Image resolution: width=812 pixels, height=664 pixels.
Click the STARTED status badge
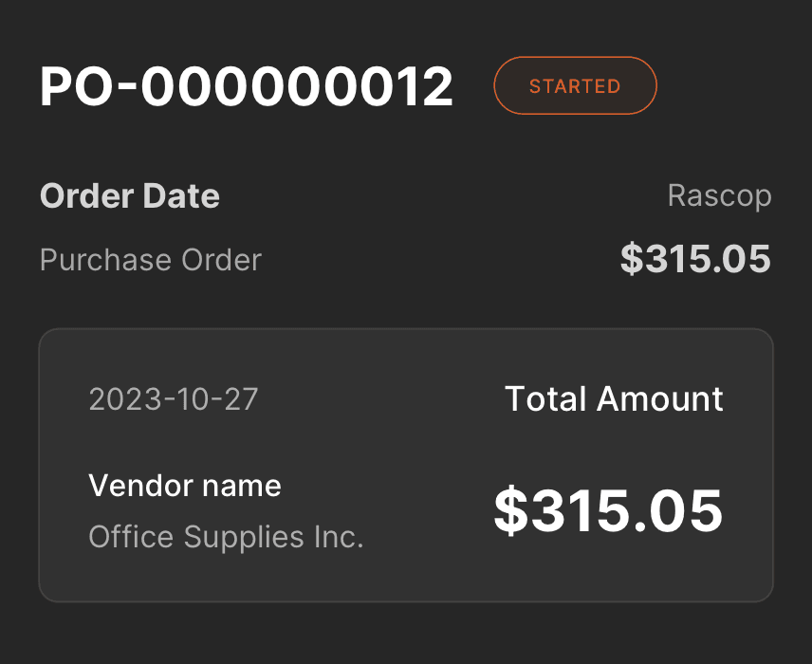pos(575,86)
